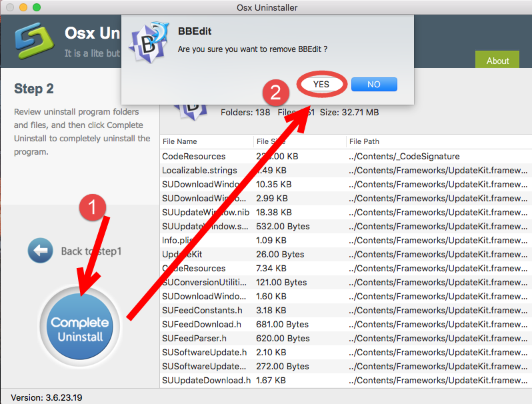Click the Complete Uninstall button
532x404 pixels.
[80, 326]
